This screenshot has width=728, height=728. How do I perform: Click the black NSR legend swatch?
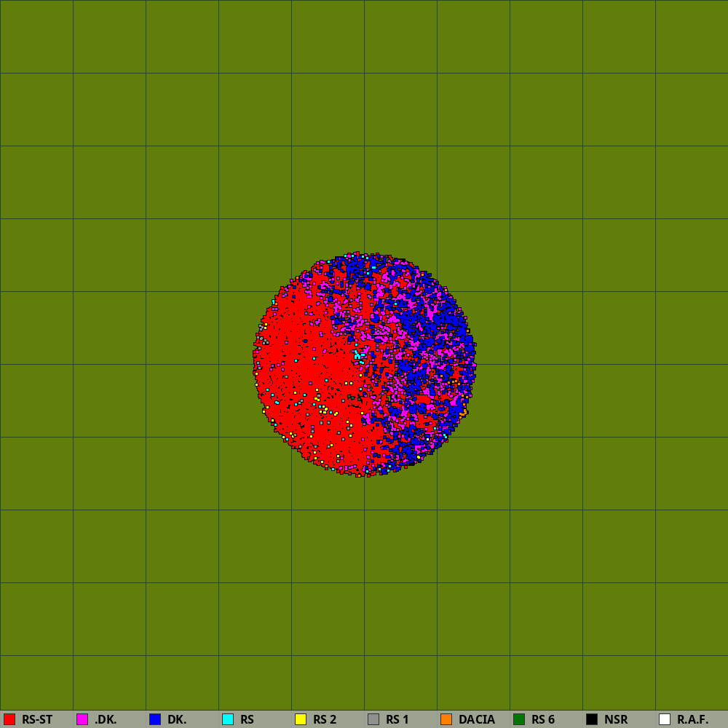(x=592, y=719)
